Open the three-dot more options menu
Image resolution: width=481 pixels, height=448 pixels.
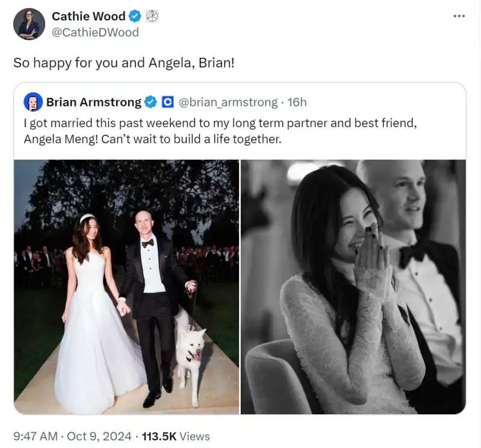click(459, 16)
